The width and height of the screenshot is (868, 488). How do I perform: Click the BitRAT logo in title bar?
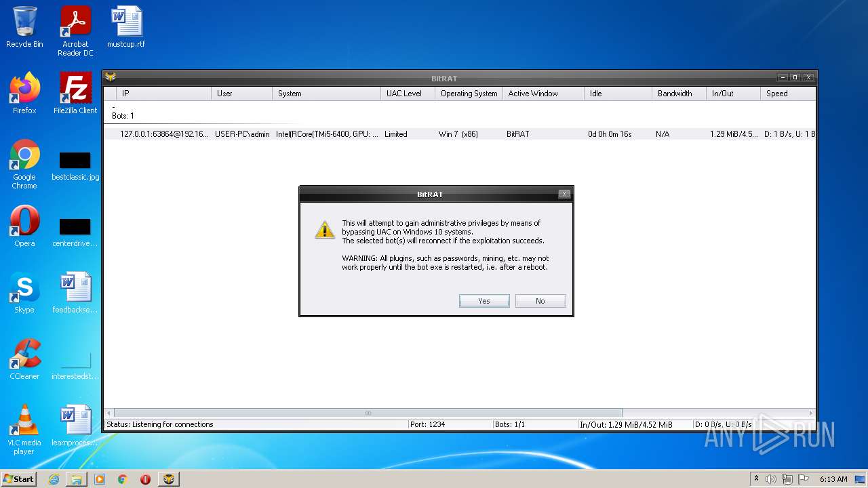tap(111, 77)
